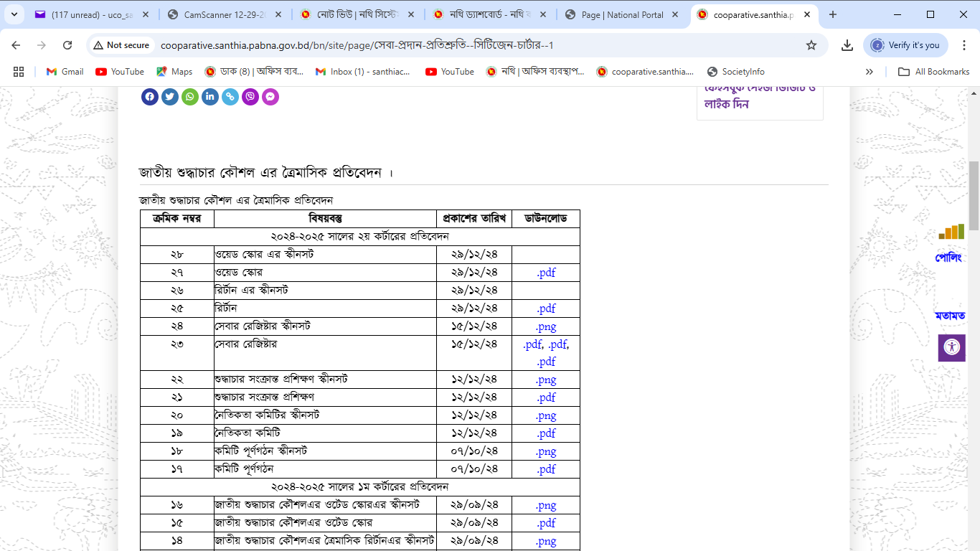
Task: Copy page link with chain icon
Action: click(x=230, y=97)
